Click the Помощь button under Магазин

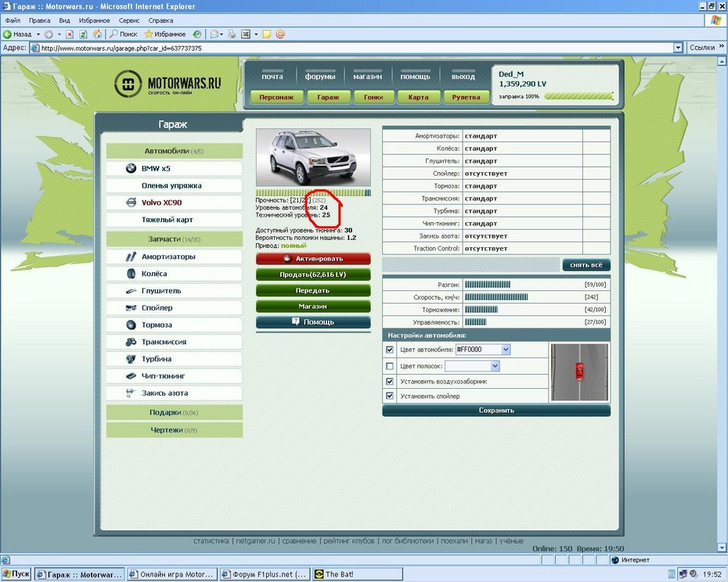(313, 322)
